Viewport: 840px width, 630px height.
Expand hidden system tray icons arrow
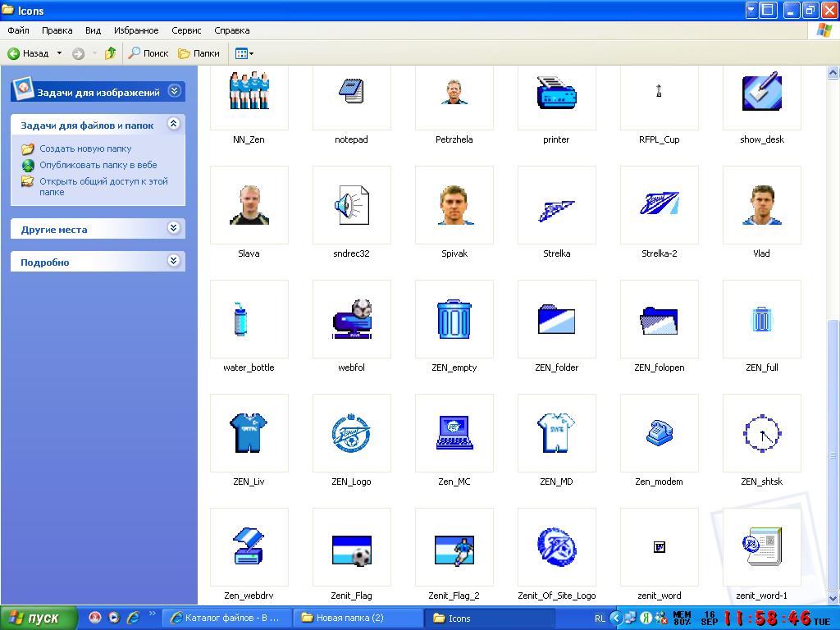(x=616, y=619)
